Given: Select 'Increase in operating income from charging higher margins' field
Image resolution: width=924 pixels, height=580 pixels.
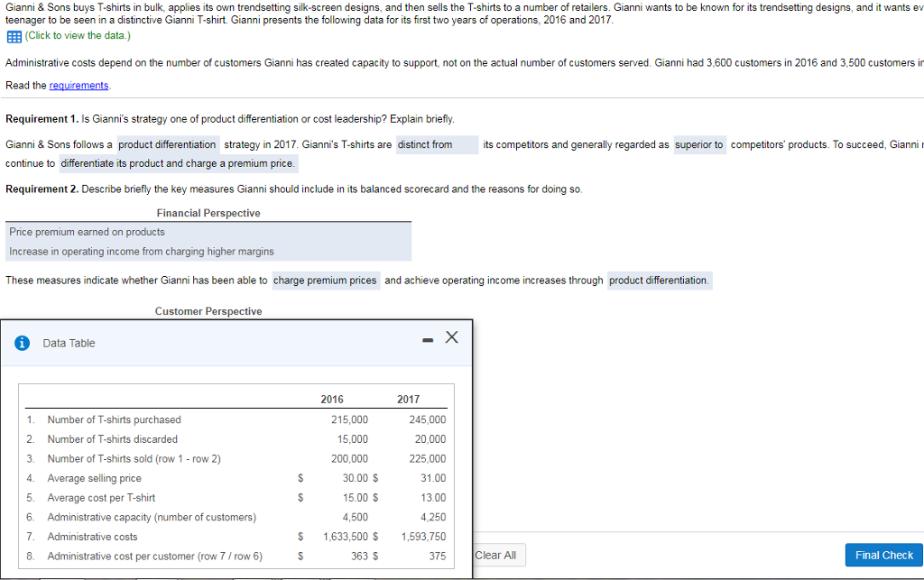Looking at the screenshot, I should coord(208,252).
